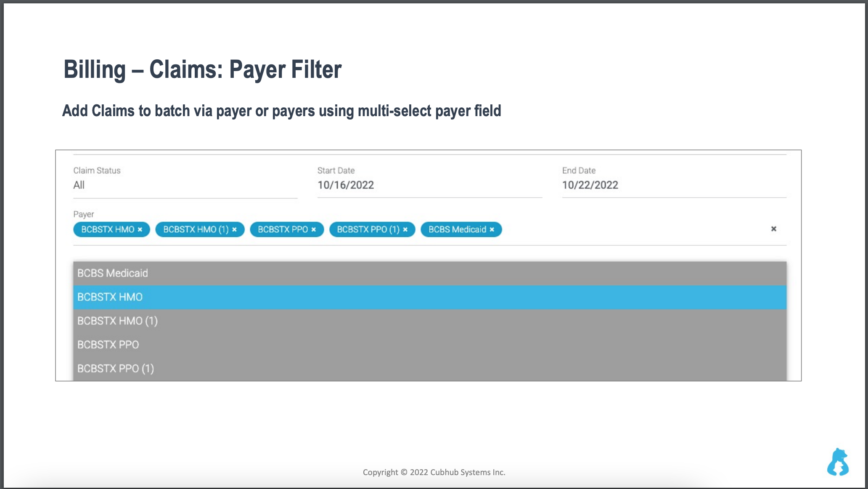Remove the BCBSTX HMO payer chip
868x489 pixels.
pyautogui.click(x=140, y=229)
